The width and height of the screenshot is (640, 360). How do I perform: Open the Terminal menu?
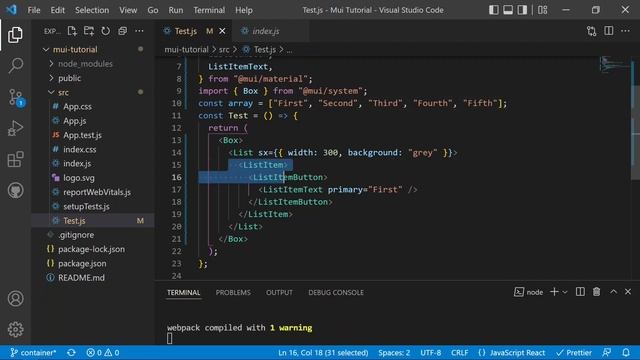tap(209, 10)
